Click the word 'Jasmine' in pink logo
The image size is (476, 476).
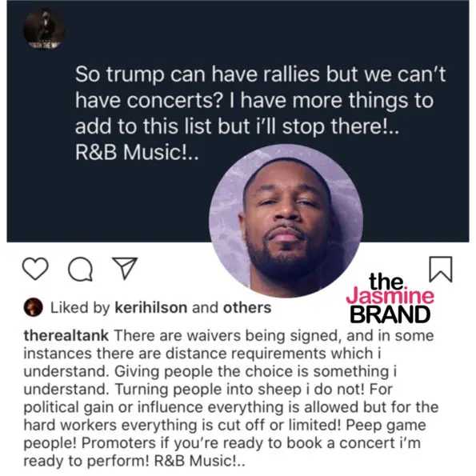[390, 296]
